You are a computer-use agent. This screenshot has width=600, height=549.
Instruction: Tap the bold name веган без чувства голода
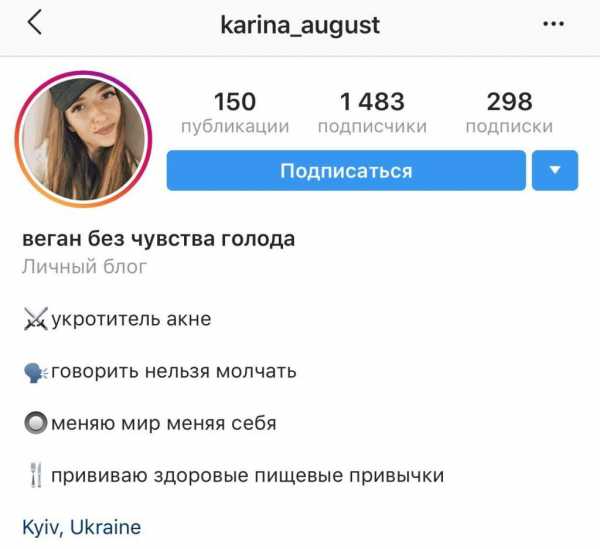tap(158, 239)
